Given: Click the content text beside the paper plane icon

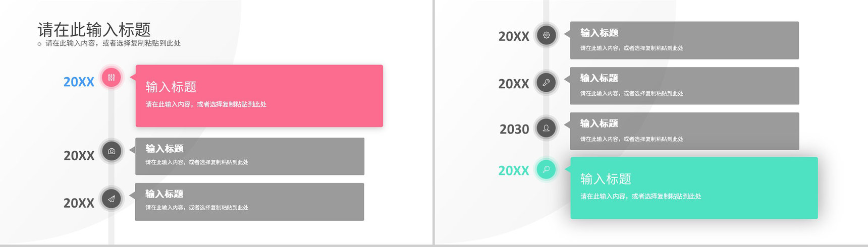Looking at the screenshot, I should [197, 208].
